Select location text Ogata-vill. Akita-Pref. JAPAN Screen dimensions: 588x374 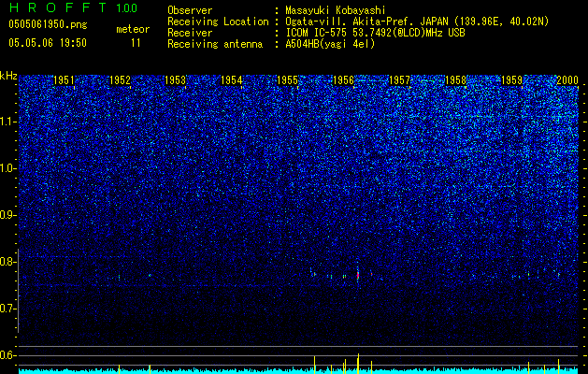[366, 22]
